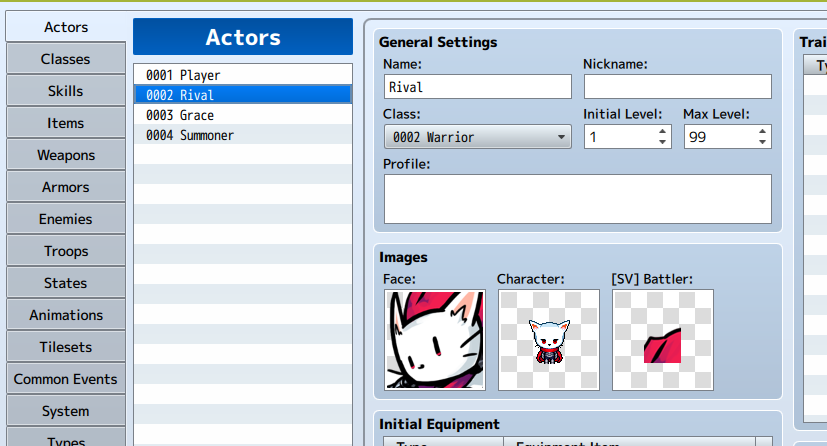Choose the Face image thumbnail

435,340
